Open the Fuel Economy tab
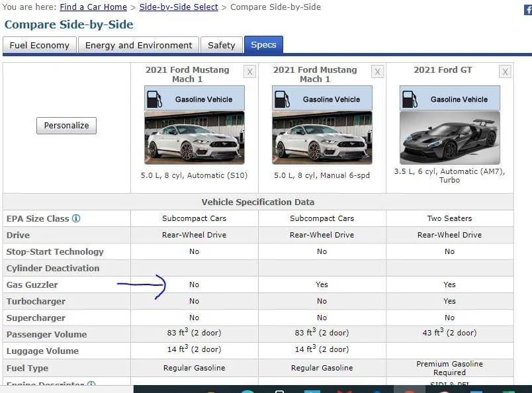This screenshot has height=393, width=532. [x=39, y=45]
